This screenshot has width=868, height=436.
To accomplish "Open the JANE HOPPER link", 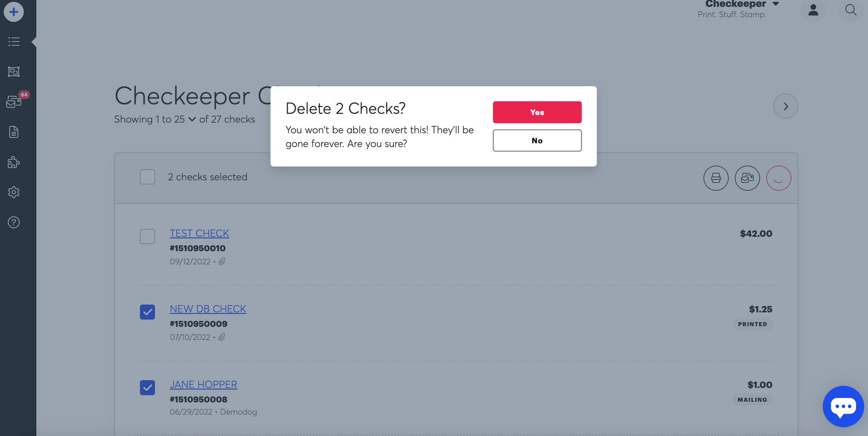I will pyautogui.click(x=203, y=384).
